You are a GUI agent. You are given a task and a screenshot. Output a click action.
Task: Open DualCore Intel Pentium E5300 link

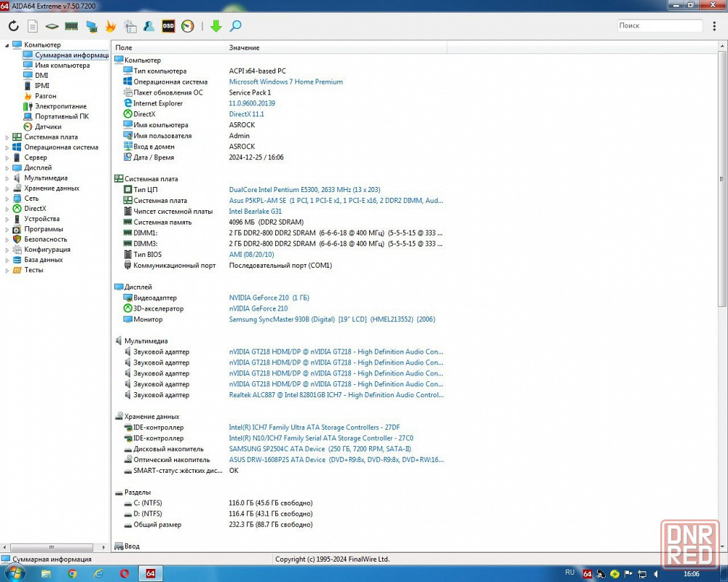(304, 189)
